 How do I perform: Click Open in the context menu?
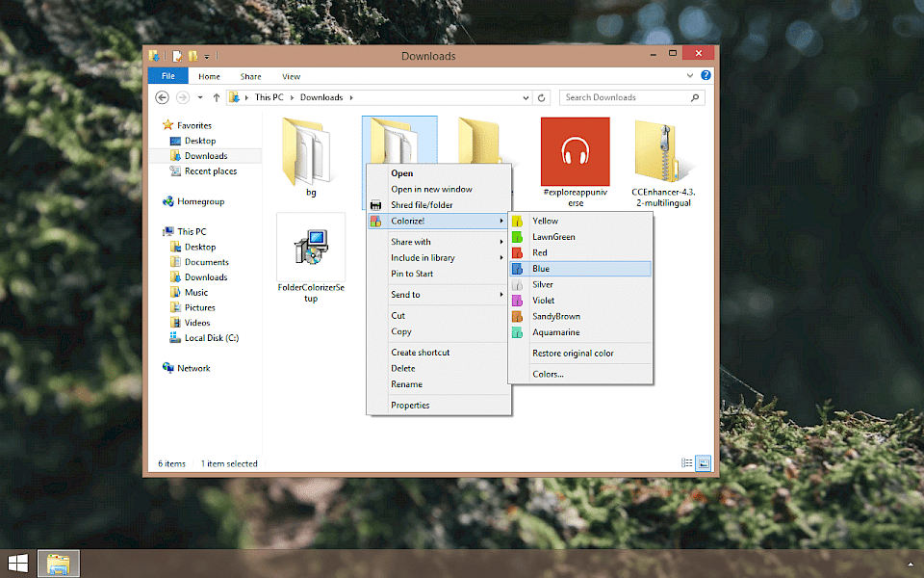(439, 173)
